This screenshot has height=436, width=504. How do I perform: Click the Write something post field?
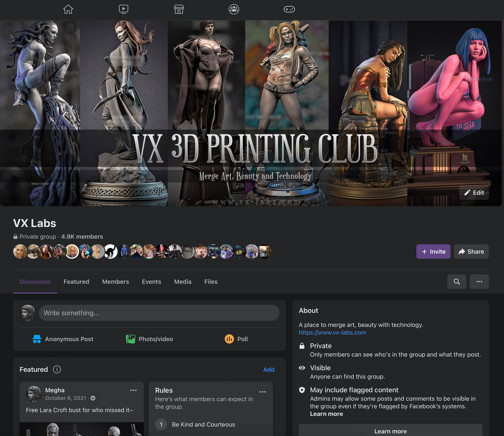coord(159,313)
